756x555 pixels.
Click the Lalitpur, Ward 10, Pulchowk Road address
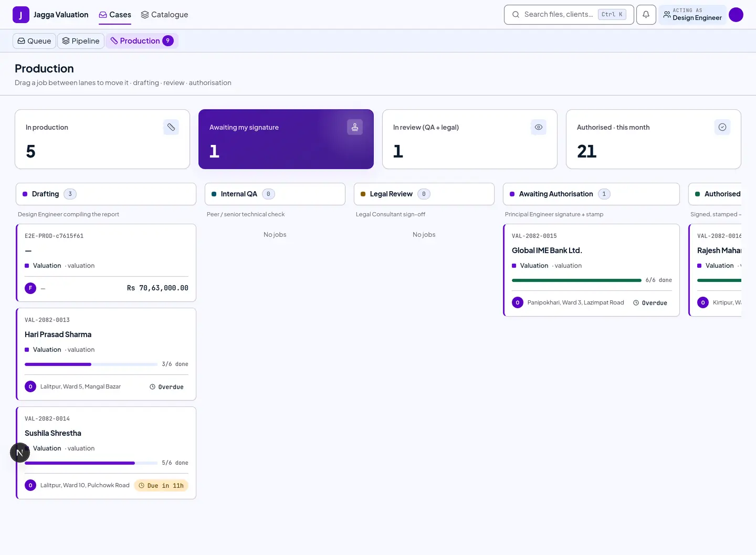coord(85,485)
